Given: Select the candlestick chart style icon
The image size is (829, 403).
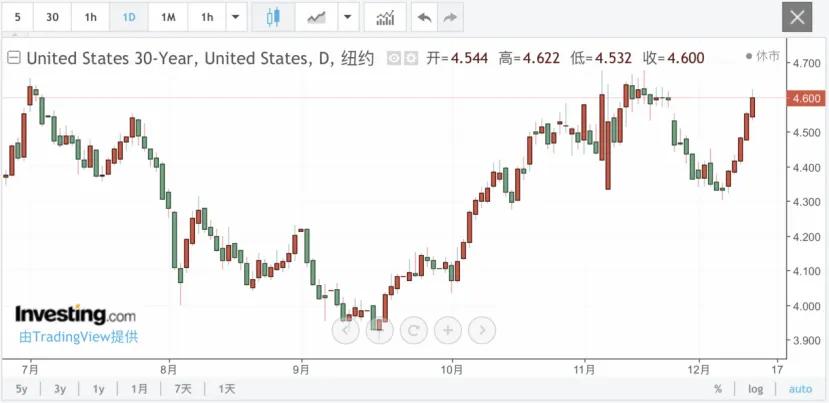Looking at the screenshot, I should pyautogui.click(x=273, y=17).
